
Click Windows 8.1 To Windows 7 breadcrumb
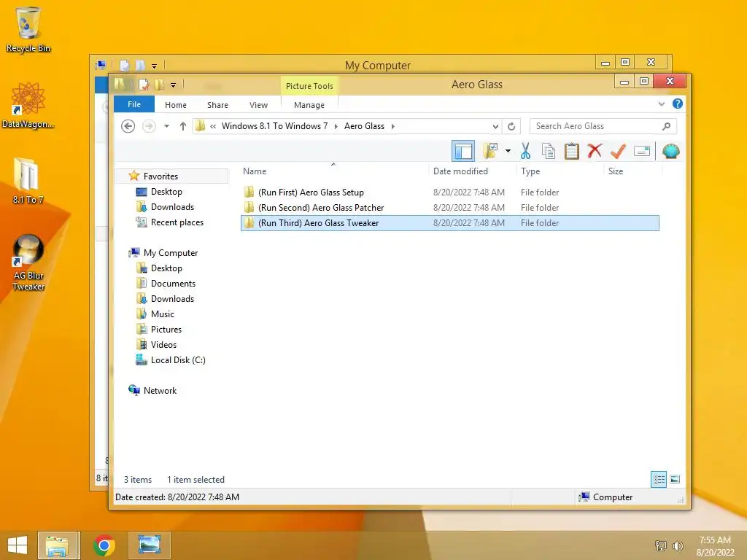pos(274,126)
